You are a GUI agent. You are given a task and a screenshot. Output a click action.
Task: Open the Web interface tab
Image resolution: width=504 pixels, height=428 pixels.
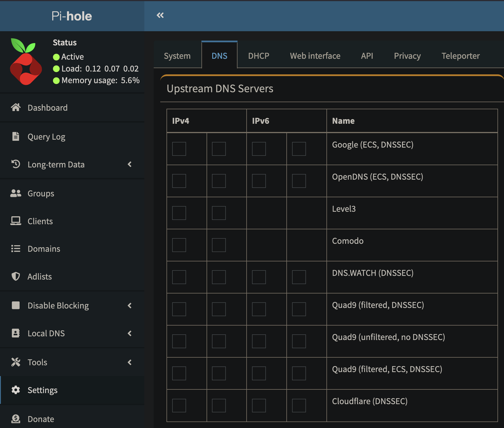point(315,56)
